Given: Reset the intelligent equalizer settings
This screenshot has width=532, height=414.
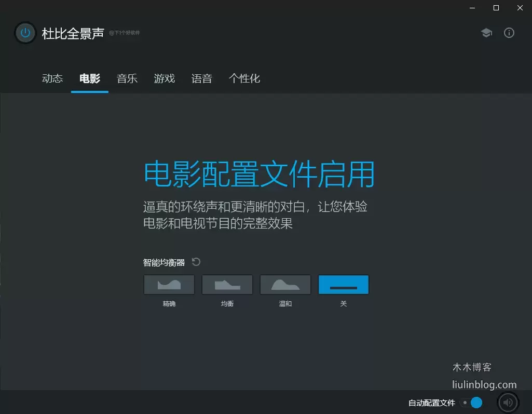Looking at the screenshot, I should pos(196,262).
